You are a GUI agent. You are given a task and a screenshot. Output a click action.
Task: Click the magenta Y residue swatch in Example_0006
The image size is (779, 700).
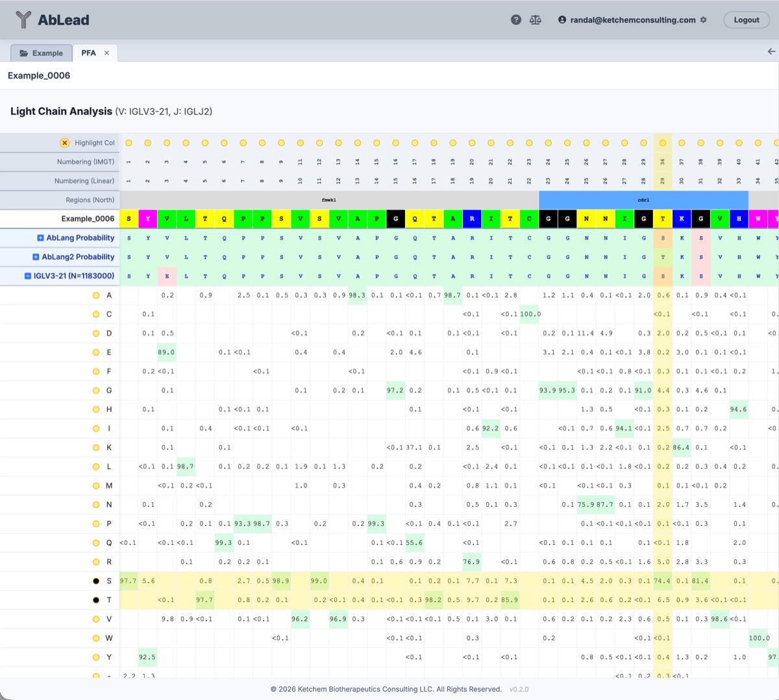[x=147, y=219]
